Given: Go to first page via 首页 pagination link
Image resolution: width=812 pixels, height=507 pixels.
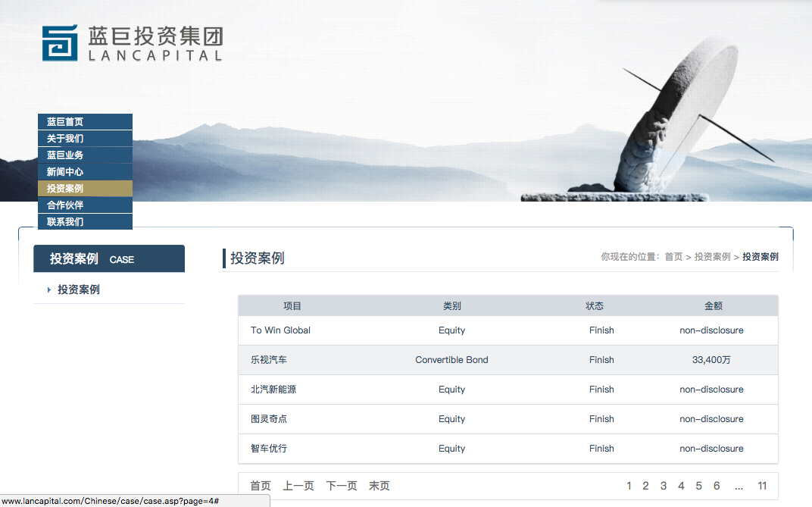Looking at the screenshot, I should [261, 487].
